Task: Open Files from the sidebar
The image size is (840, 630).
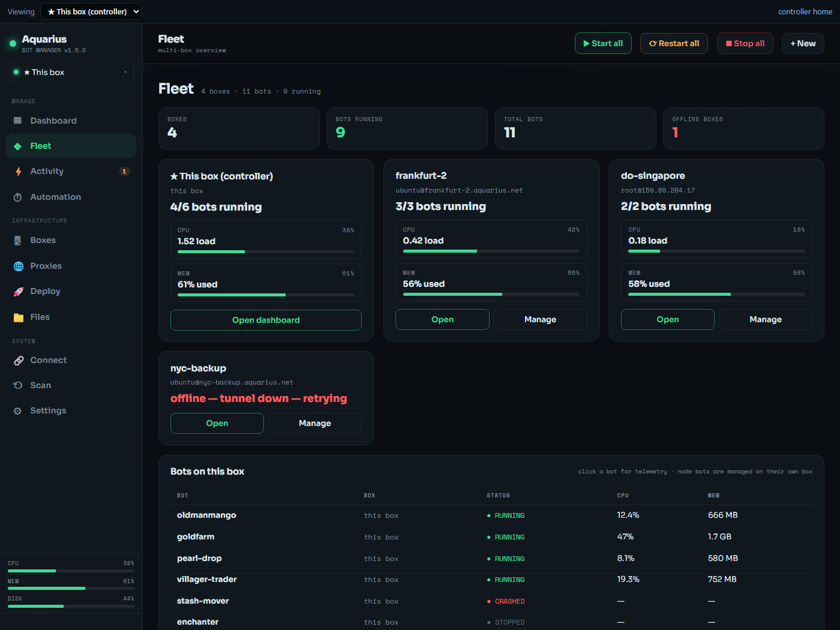Action: pos(71,317)
